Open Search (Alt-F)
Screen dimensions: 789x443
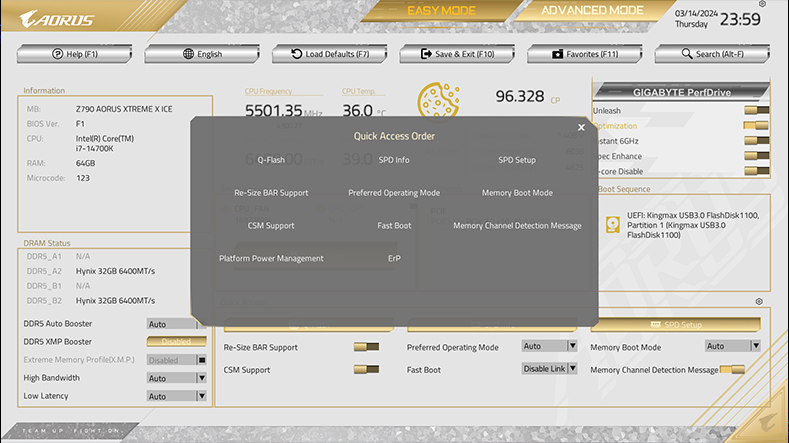712,54
